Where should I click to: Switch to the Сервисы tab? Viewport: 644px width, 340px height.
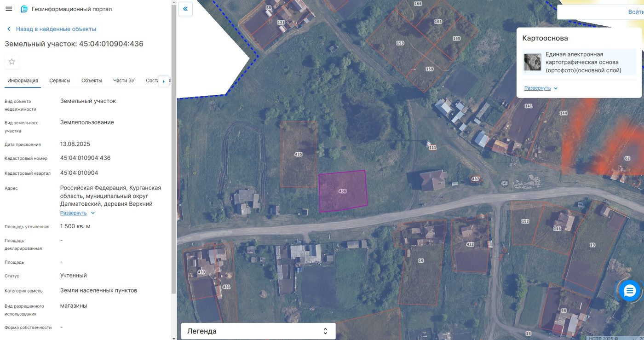pos(60,81)
